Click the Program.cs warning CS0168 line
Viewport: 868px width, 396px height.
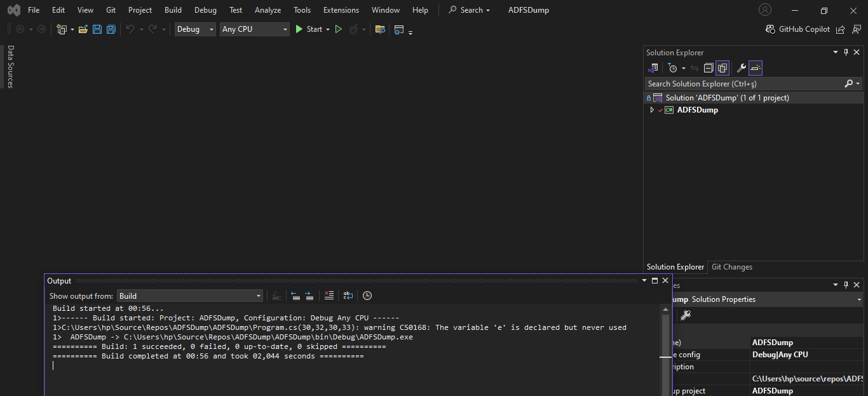tap(339, 327)
